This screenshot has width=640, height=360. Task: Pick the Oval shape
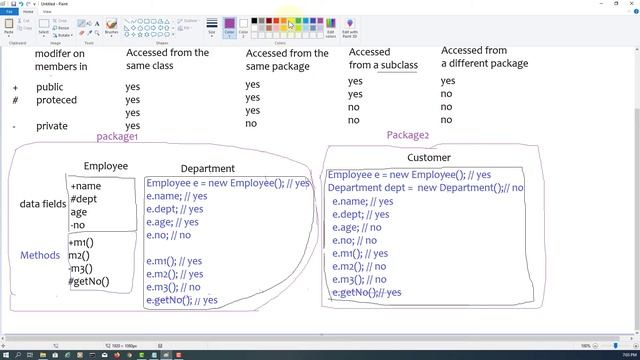(140, 21)
